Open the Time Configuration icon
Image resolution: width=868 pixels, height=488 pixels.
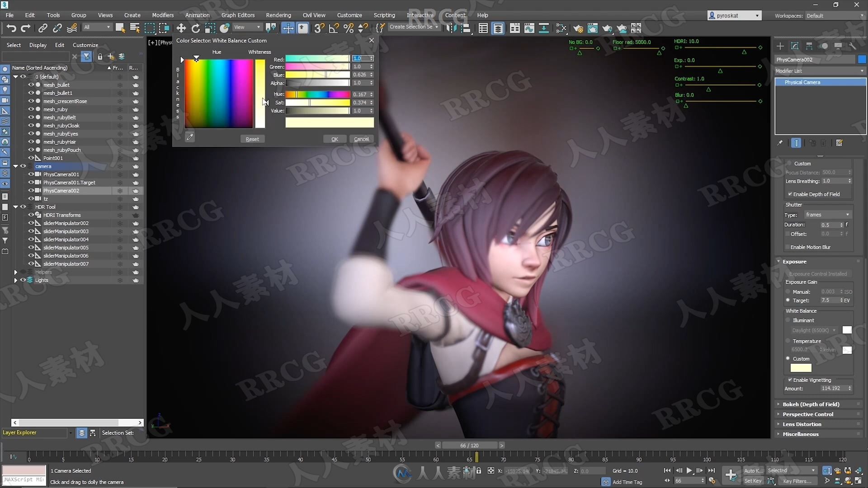pyautogui.click(x=712, y=481)
